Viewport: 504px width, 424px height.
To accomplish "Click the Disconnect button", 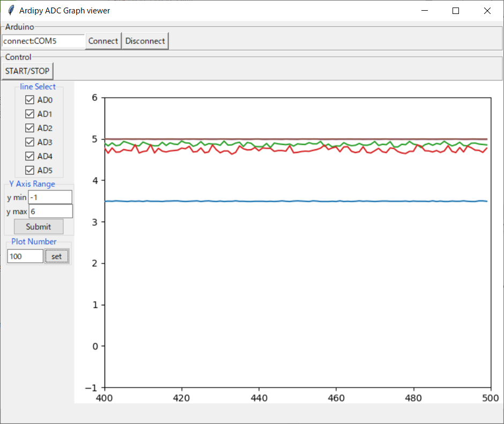I will 145,41.
